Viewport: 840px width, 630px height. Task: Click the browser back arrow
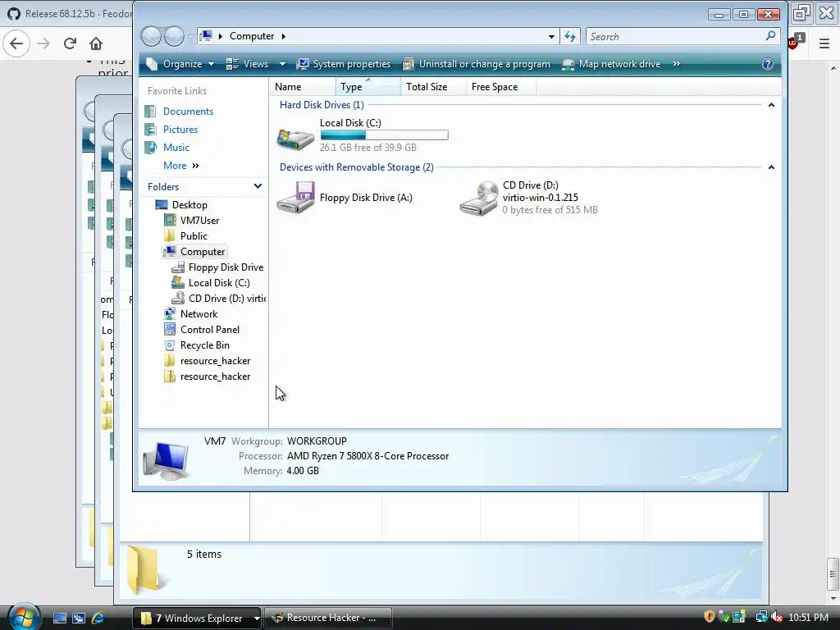coord(16,43)
